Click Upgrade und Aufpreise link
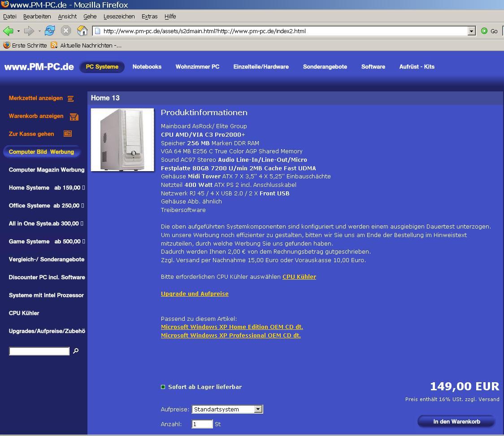 (195, 294)
